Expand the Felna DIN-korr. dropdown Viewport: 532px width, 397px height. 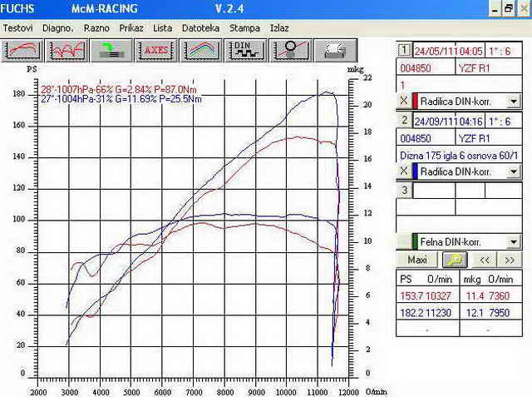click(x=514, y=242)
